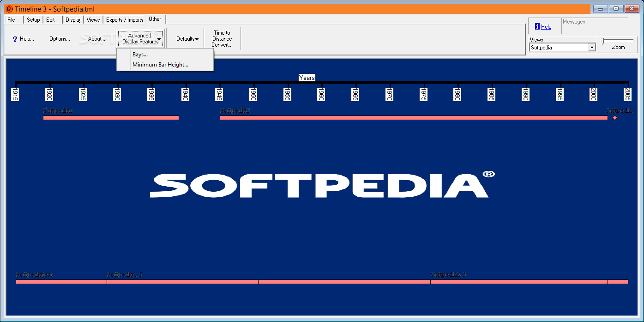
Task: Click the About... button
Action: 96,39
